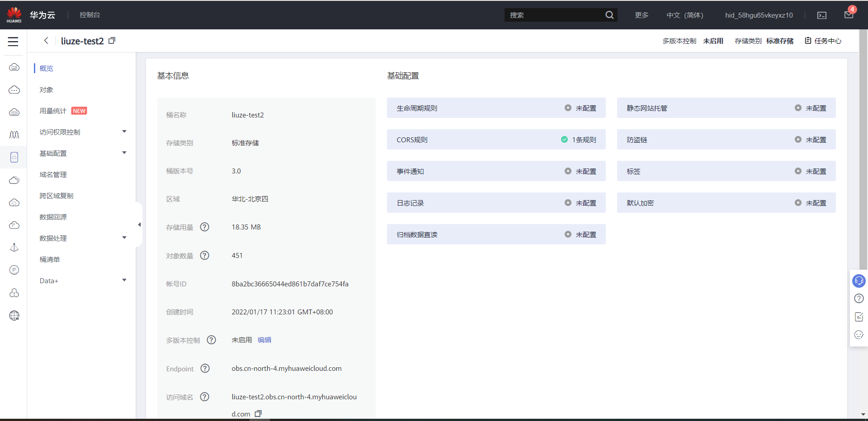Click the scrollbar down arrow
This screenshot has height=421, width=868.
tap(863, 414)
